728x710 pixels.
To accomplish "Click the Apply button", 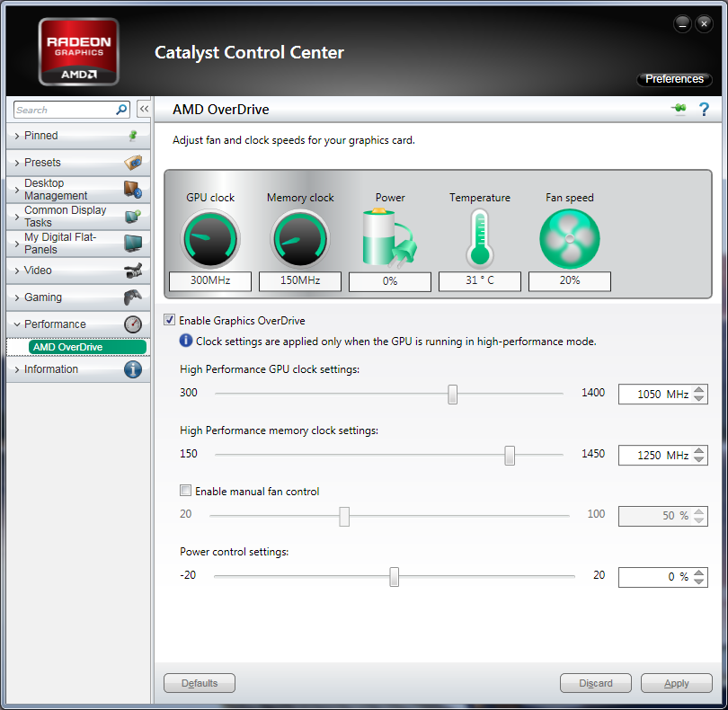I will pos(677,683).
